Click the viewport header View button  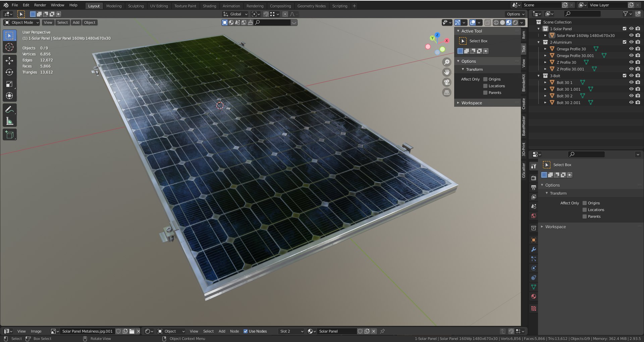(x=48, y=22)
